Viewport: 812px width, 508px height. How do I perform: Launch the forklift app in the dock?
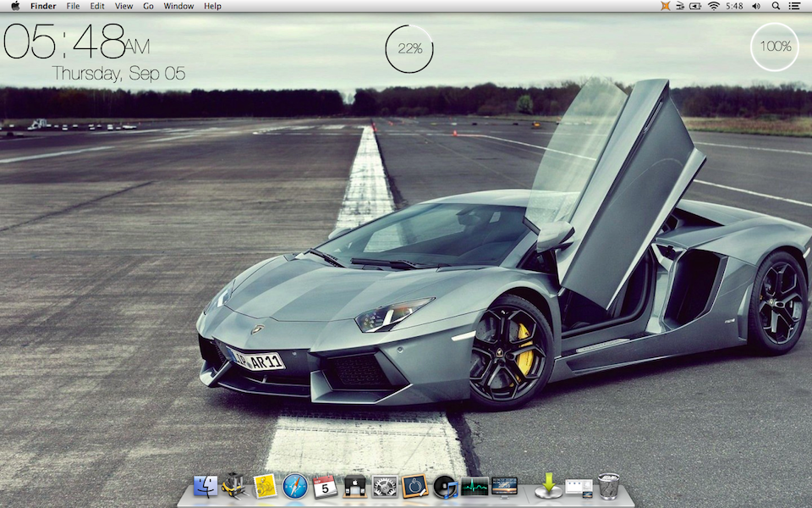click(234, 486)
